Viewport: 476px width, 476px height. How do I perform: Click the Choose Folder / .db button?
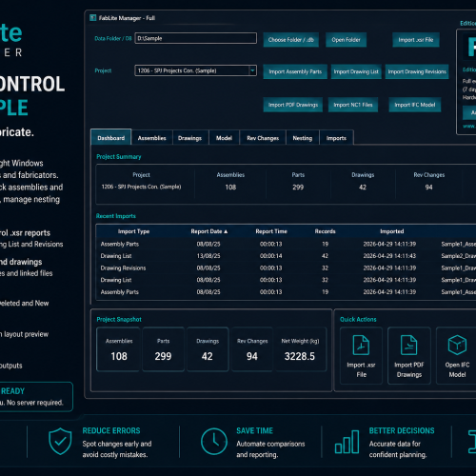point(291,40)
